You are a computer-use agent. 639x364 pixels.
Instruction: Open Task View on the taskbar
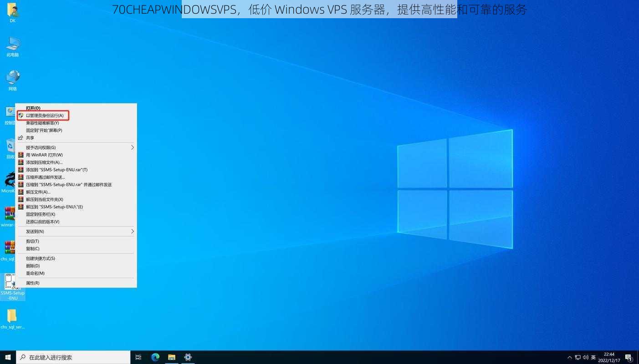pyautogui.click(x=138, y=357)
